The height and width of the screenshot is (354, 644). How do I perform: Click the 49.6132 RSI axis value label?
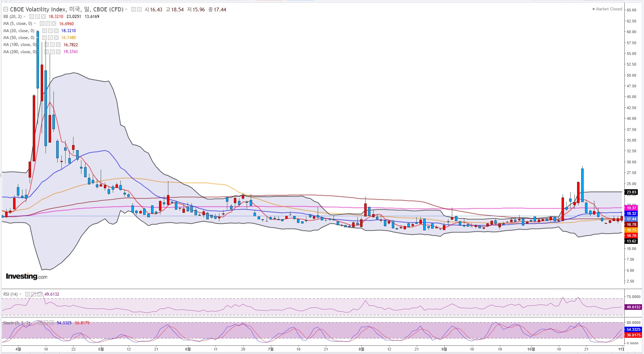coord(633,307)
